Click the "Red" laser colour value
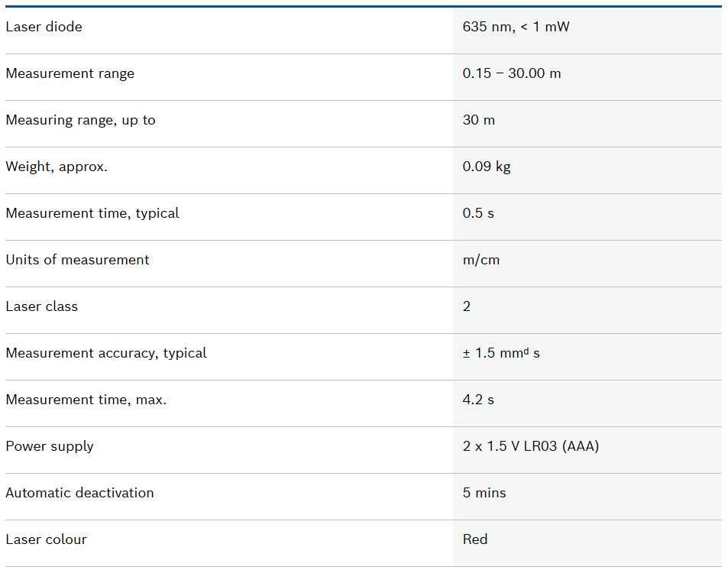Image resolution: width=728 pixels, height=570 pixels. [474, 539]
